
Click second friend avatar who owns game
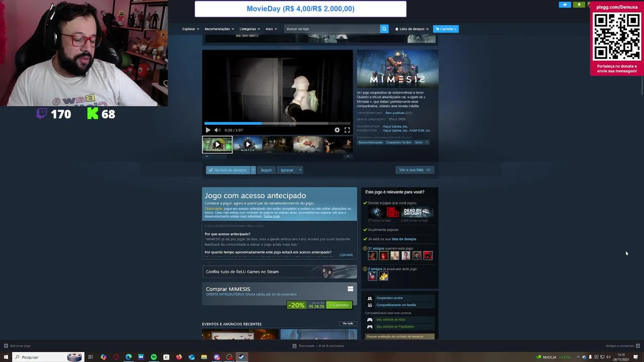(x=383, y=276)
